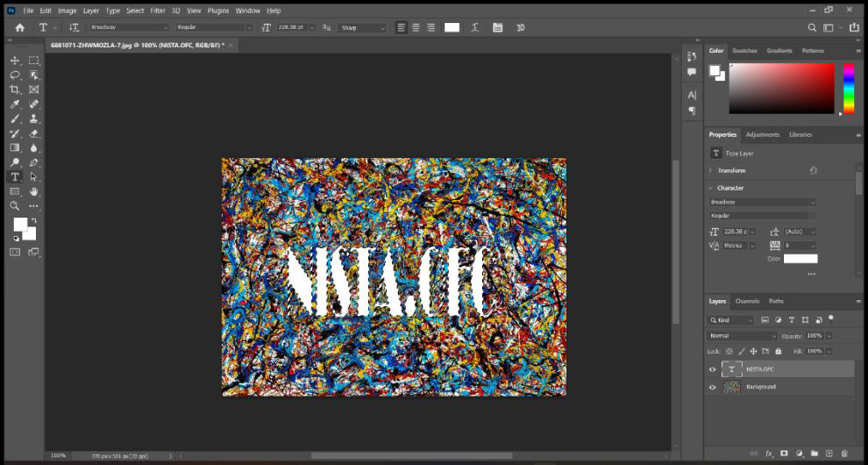Select the Rectangle shape tool
This screenshot has height=465, width=868.
tap(15, 191)
